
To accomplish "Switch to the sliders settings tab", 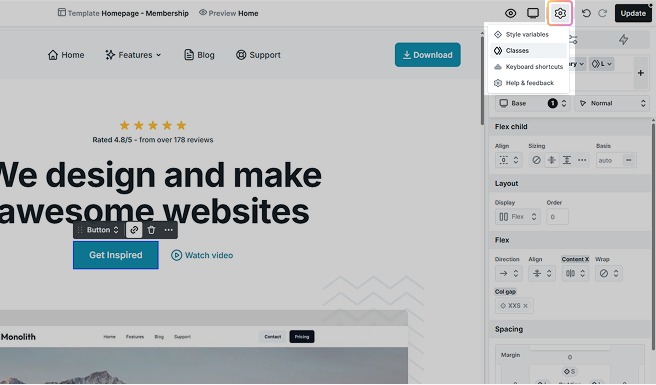I will pyautogui.click(x=573, y=40).
